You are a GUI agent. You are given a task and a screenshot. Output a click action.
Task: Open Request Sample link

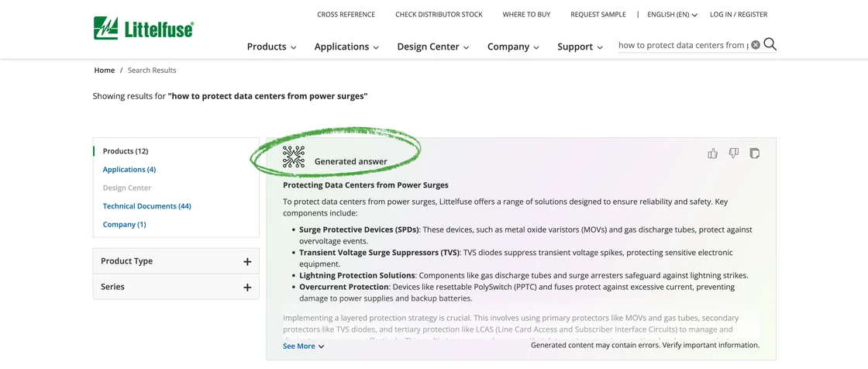pyautogui.click(x=598, y=15)
